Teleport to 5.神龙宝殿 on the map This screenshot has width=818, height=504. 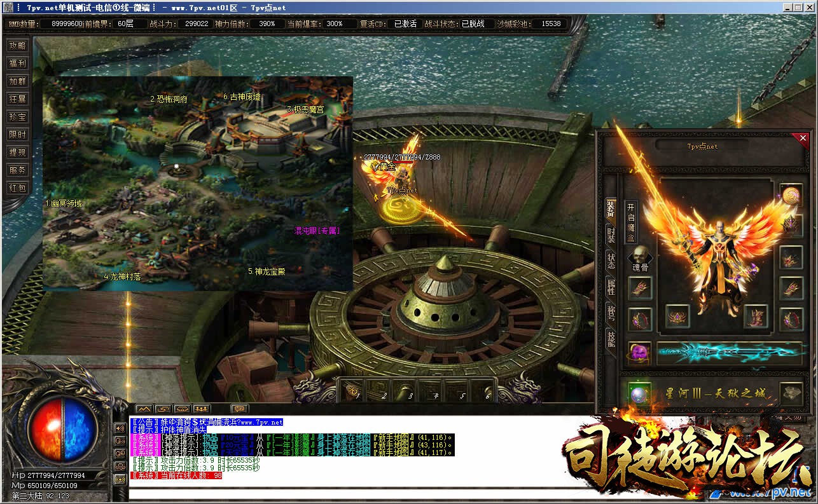click(267, 271)
